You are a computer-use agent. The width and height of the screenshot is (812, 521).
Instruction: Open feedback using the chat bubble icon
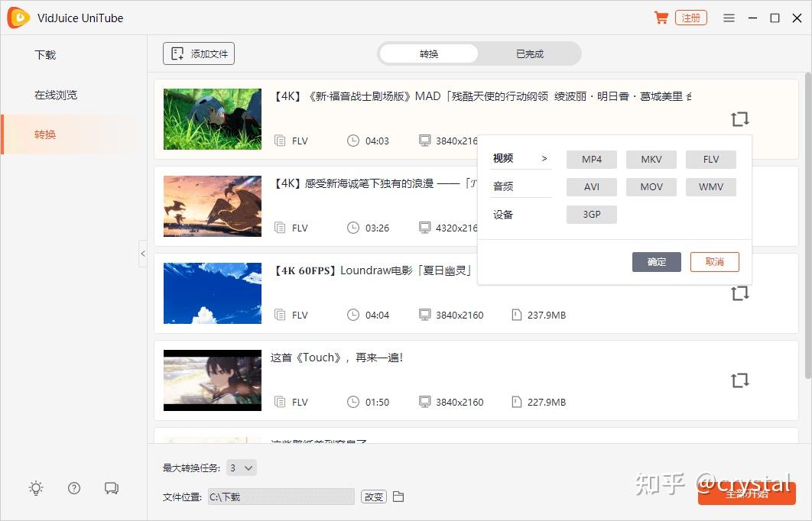point(112,487)
